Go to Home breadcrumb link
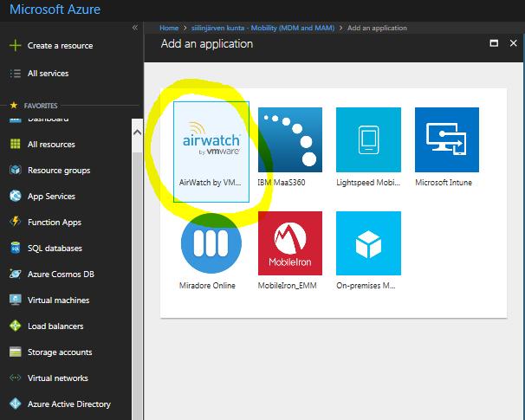Image resolution: width=525 pixels, height=420 pixels. point(169,28)
